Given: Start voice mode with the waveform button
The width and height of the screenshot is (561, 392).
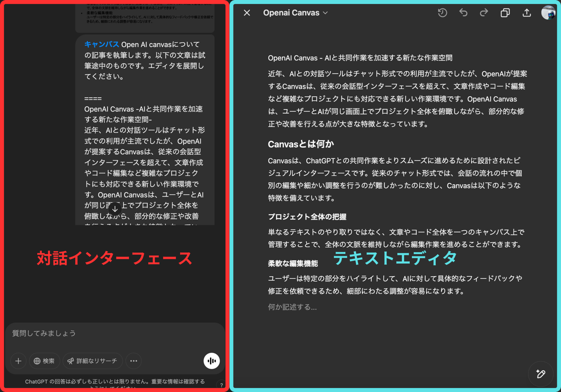Looking at the screenshot, I should coord(211,361).
